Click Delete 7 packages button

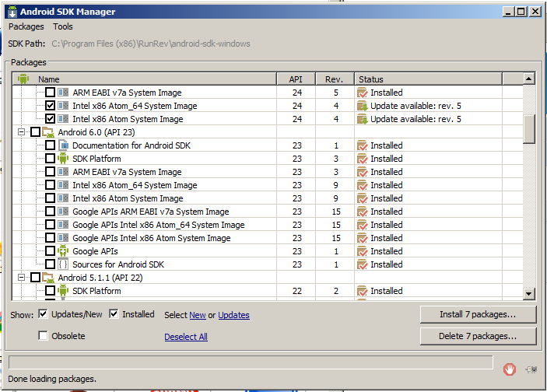[478, 336]
